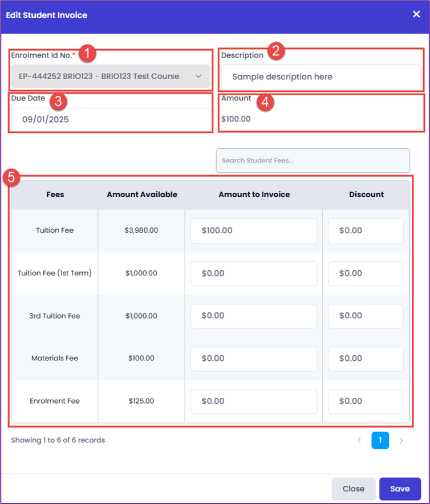Edit 3rd Tuition Fee amount to invoice
The width and height of the screenshot is (430, 504).
253,316
